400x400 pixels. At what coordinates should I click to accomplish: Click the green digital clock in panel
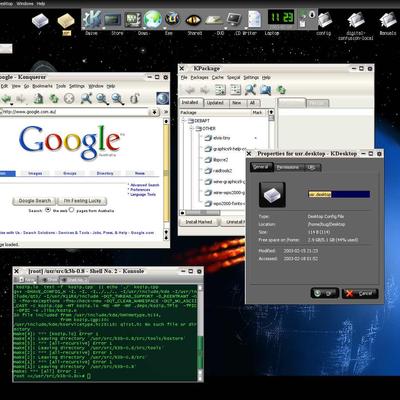click(x=281, y=17)
